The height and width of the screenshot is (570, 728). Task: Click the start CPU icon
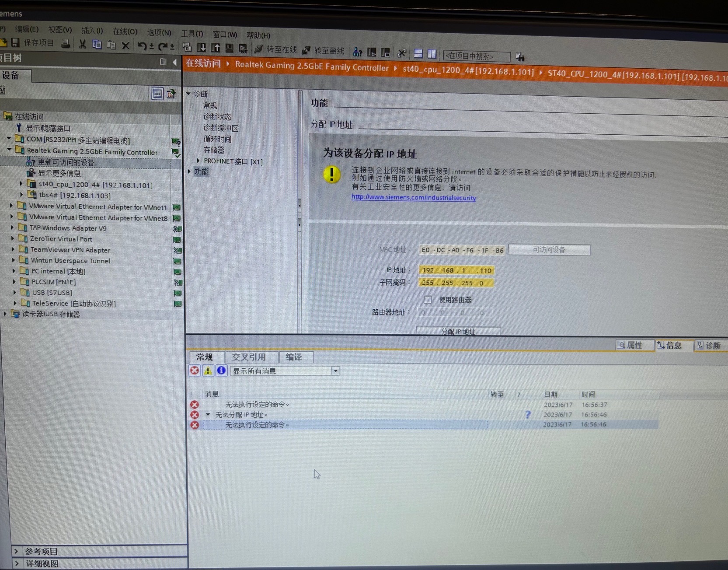click(x=372, y=52)
